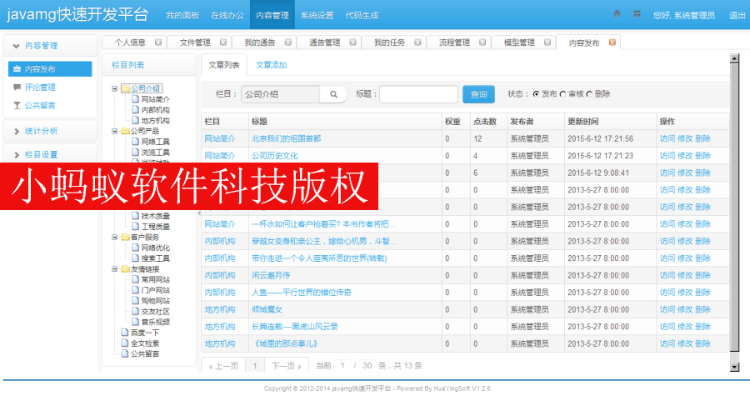This screenshot has width=750, height=396.
Task: Collapse the 公司产品 tree folder
Action: pos(115,131)
